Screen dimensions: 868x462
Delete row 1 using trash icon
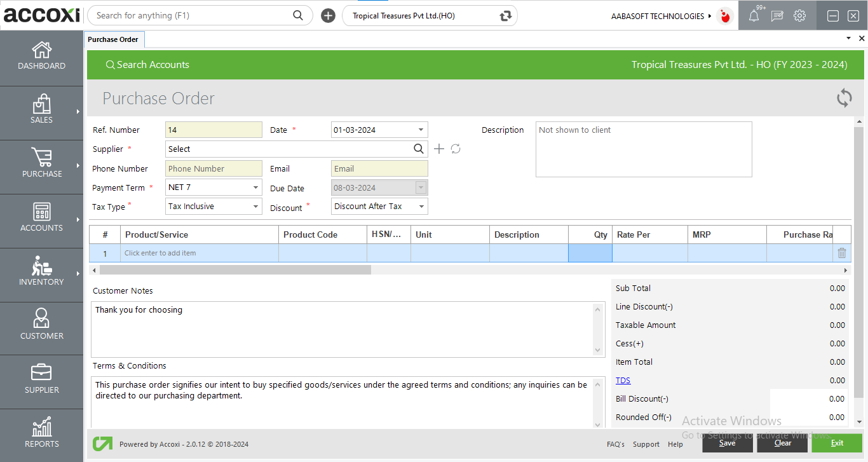[x=842, y=253]
